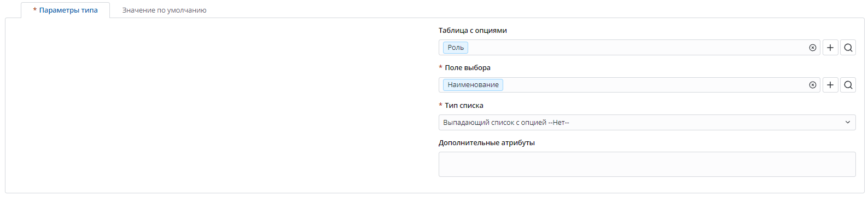
Task: Click the Таблица с опциями label
Action: click(473, 30)
